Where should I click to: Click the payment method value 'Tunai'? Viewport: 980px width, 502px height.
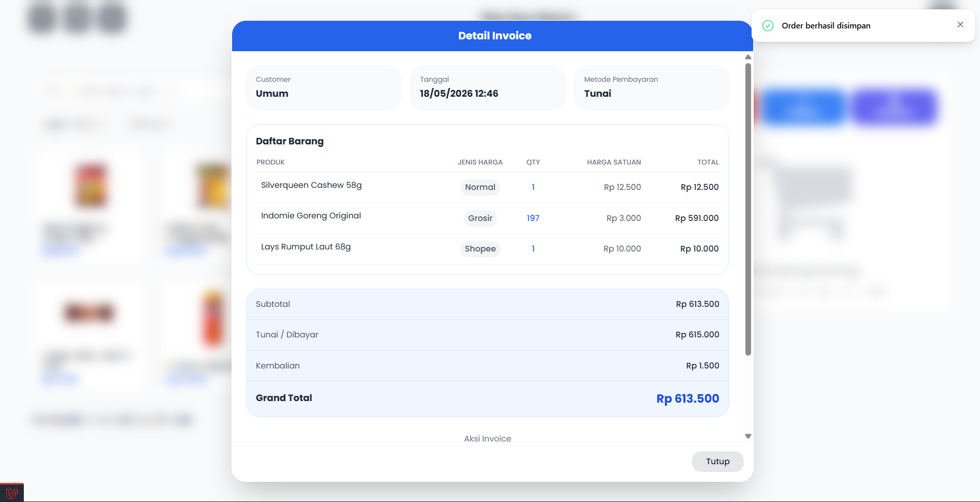(598, 94)
